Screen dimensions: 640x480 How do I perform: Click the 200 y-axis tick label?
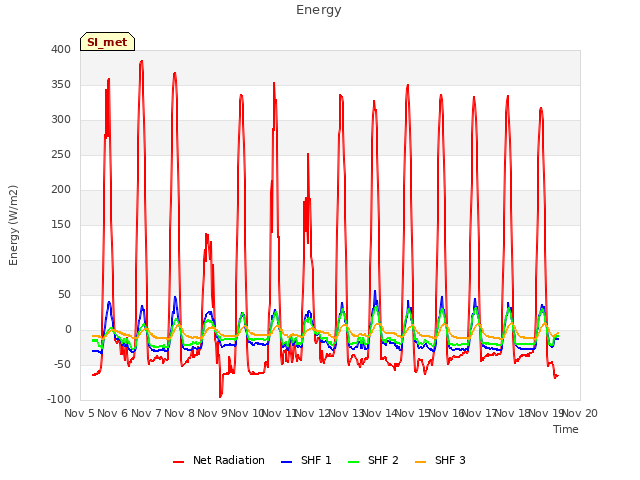pyautogui.click(x=61, y=189)
